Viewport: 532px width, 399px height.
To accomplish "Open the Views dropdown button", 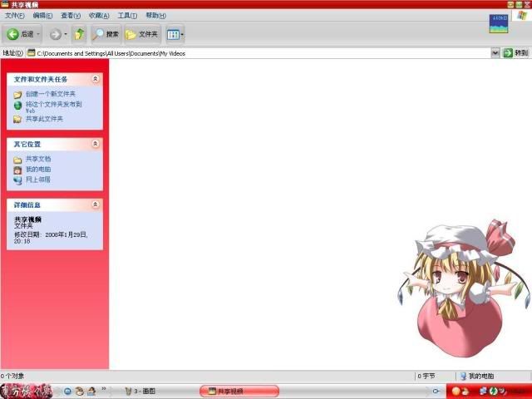I will tap(175, 34).
